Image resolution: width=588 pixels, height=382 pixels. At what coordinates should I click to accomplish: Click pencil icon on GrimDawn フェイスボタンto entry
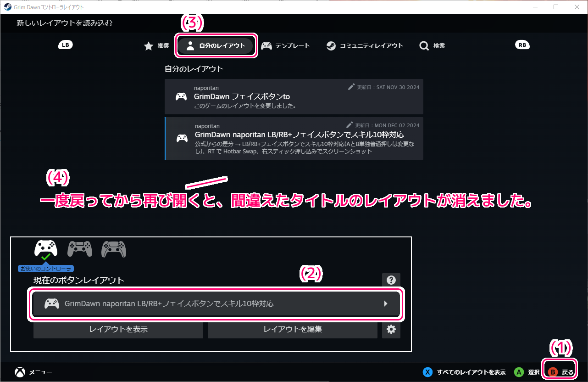pos(351,86)
